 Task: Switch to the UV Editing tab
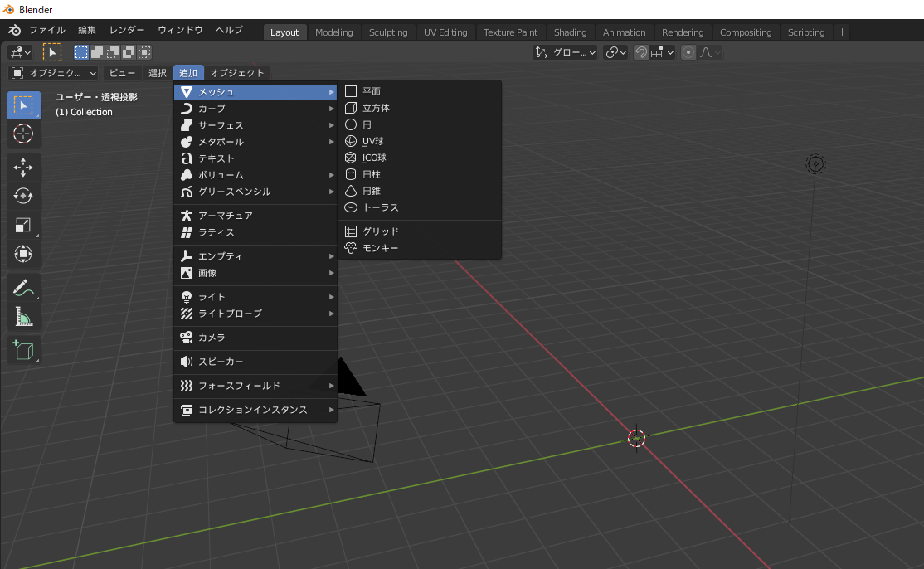445,32
